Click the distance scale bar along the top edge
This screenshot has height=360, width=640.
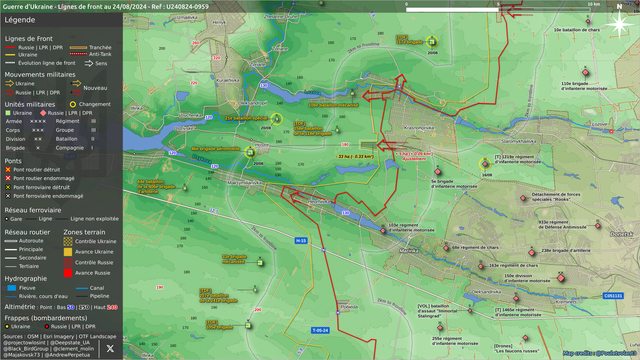(x=498, y=9)
